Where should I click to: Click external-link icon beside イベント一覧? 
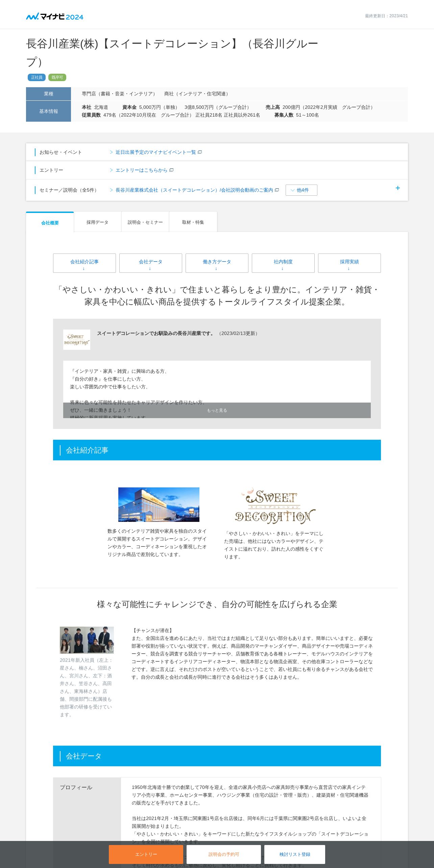200,152
